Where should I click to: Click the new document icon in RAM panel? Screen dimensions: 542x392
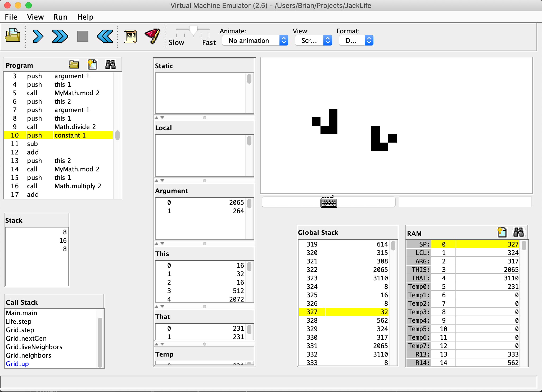point(502,233)
